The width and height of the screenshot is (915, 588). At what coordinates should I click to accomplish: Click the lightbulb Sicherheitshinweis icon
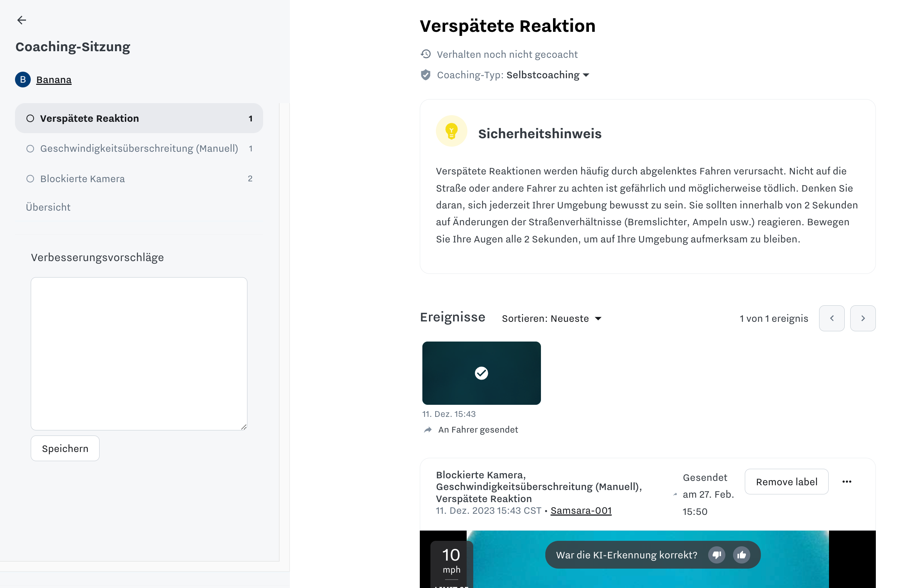[x=451, y=131]
